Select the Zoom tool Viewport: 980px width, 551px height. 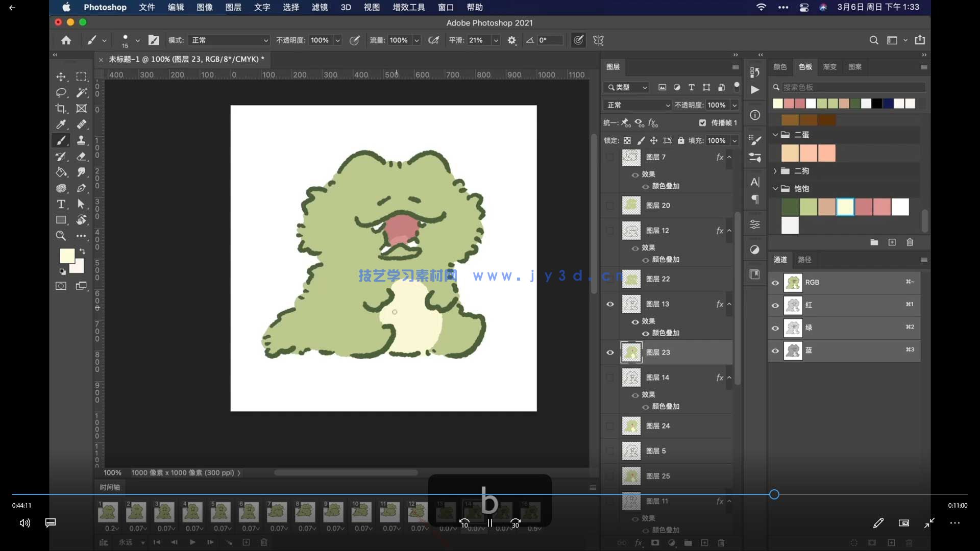coord(61,236)
